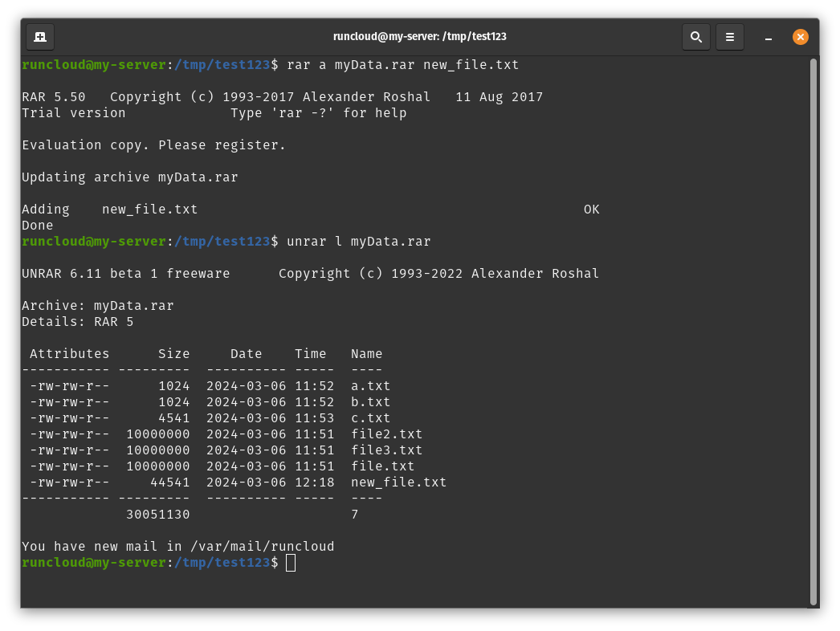Click the title showing runcloud@my-server: /tmp/test123
Image resolution: width=840 pixels, height=631 pixels.
[x=420, y=36]
